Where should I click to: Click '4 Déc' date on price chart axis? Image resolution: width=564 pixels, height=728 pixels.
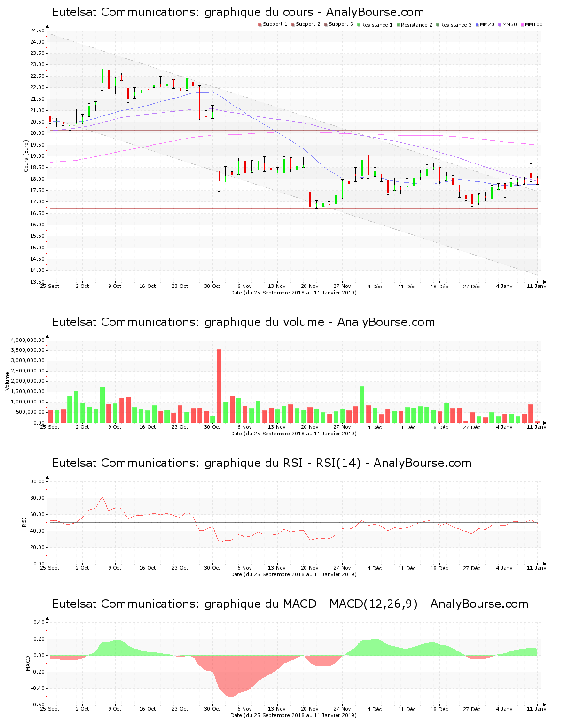click(x=375, y=286)
